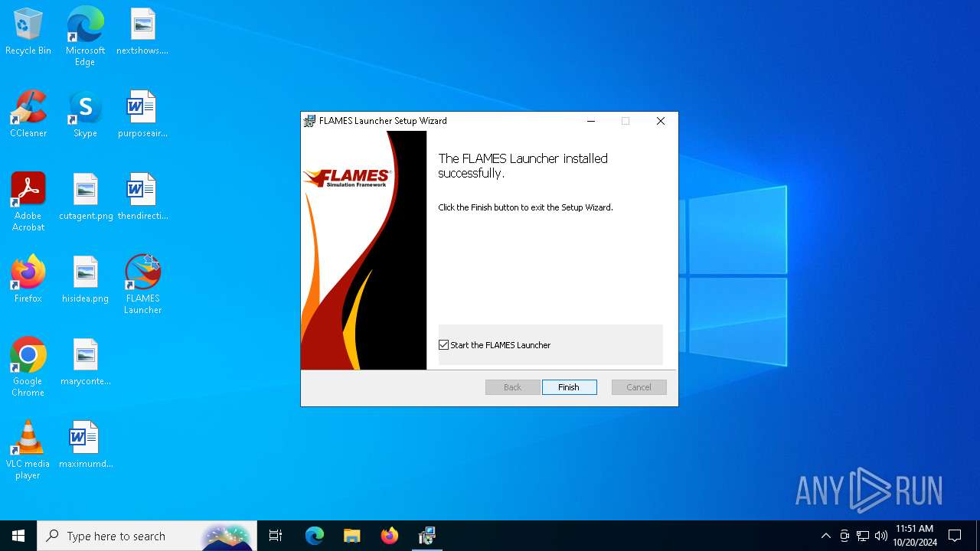Uncheck Start the FLAMES Launcher checkbox

point(443,345)
